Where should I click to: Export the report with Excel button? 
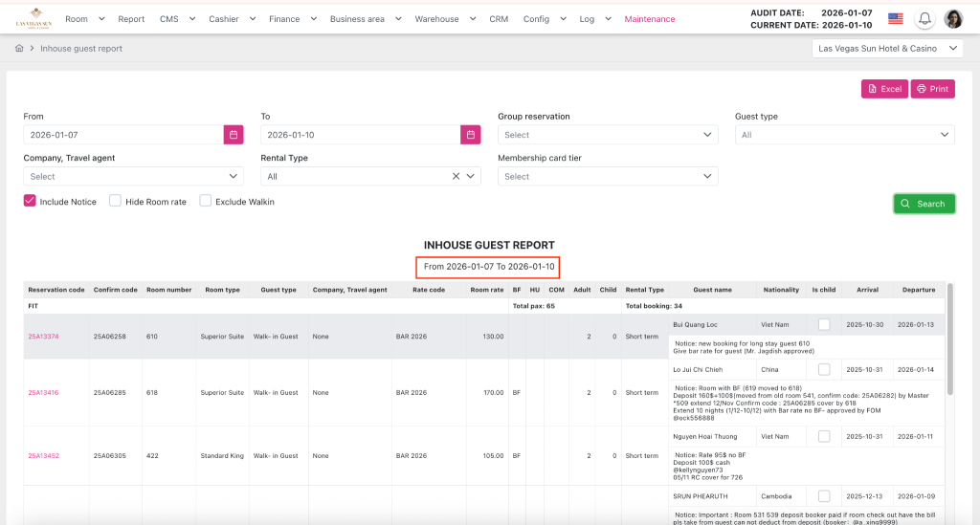[883, 89]
